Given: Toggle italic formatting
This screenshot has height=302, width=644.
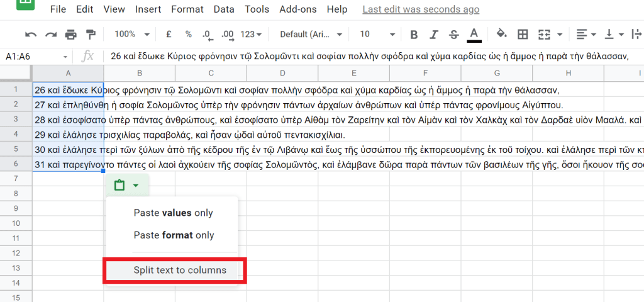Looking at the screenshot, I should 434,34.
